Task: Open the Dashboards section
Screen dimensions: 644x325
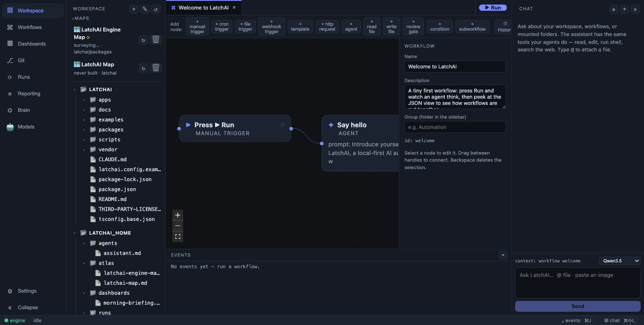Action: (33, 44)
